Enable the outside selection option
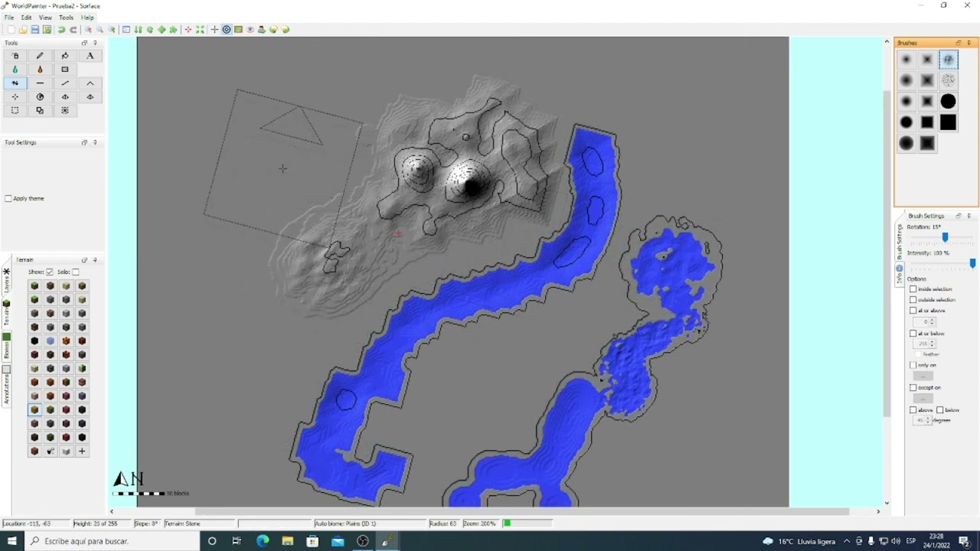Screen dimensions: 980x551 point(913,300)
